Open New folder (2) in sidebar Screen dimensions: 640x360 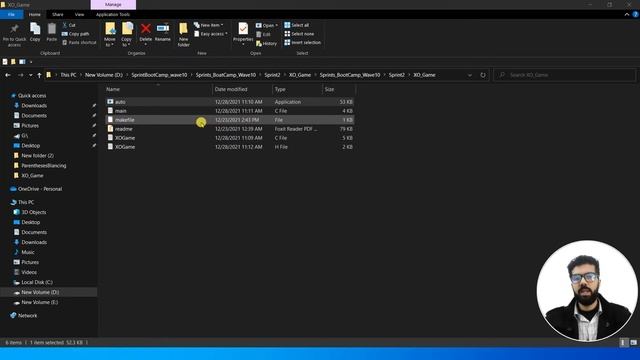tap(37, 156)
